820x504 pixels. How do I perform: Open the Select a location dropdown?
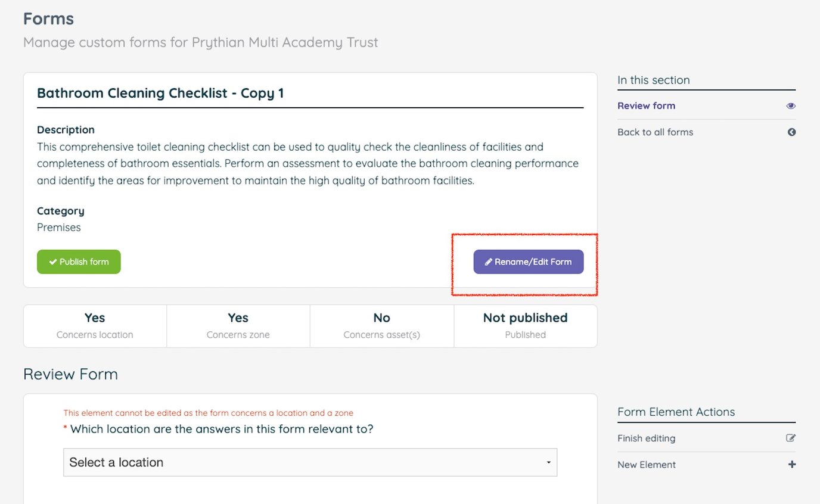coord(310,462)
